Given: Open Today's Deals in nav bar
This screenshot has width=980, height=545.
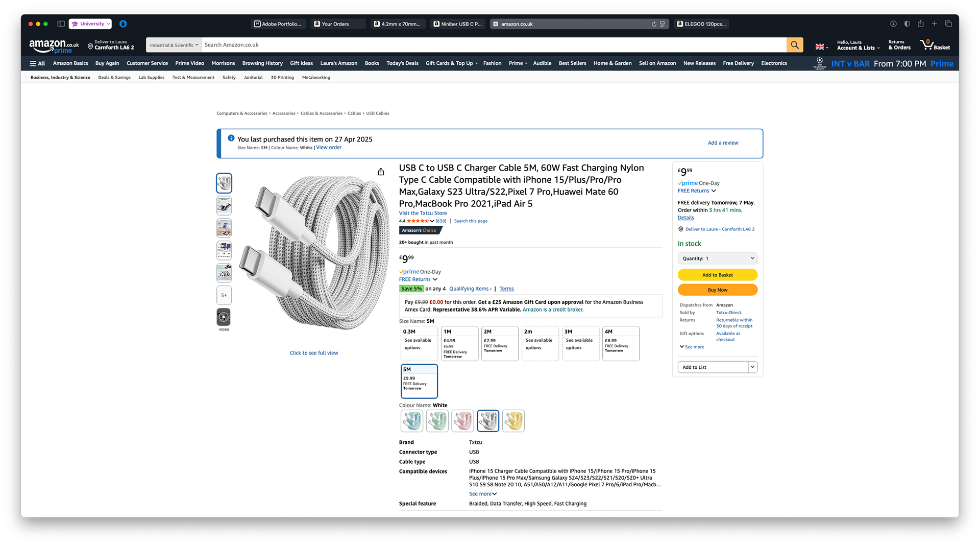Looking at the screenshot, I should click(x=402, y=63).
